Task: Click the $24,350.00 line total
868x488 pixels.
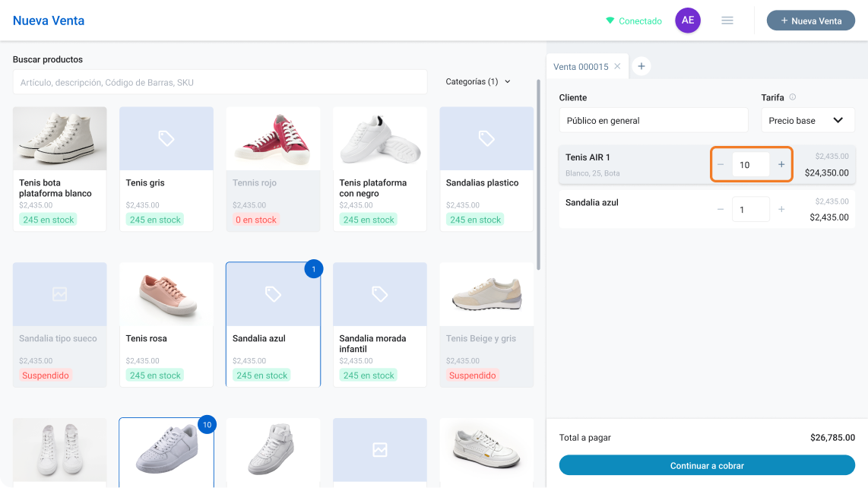Action: coord(826,173)
